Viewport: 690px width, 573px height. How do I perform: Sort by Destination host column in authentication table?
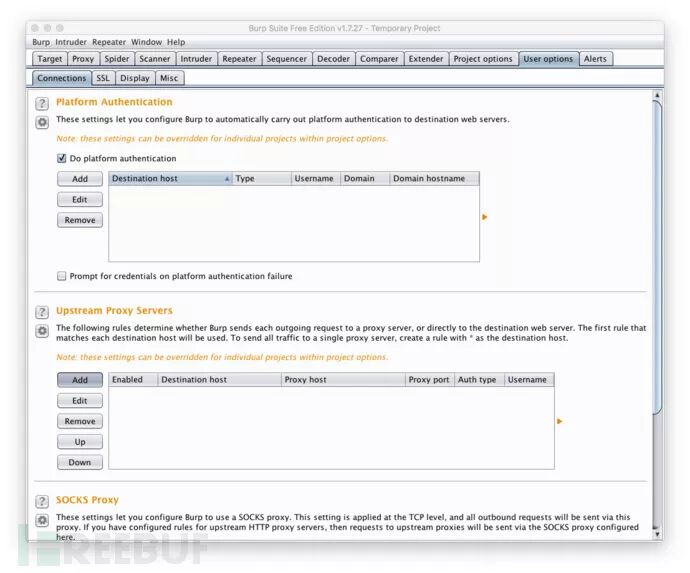(x=170, y=178)
